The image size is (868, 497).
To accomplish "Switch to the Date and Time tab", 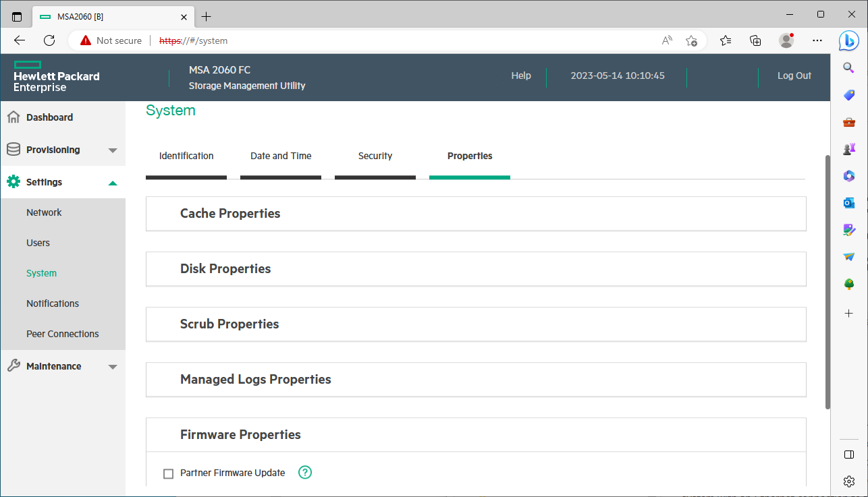I will pyautogui.click(x=280, y=156).
